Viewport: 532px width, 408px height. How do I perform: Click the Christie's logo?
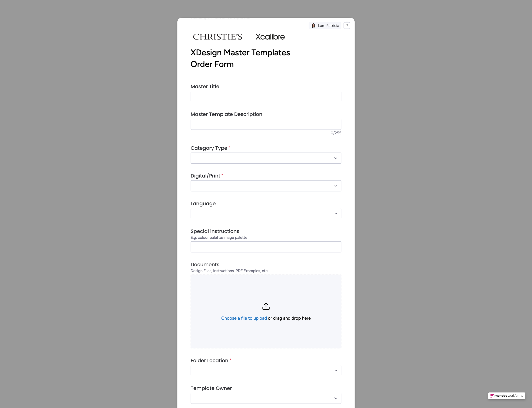(217, 37)
